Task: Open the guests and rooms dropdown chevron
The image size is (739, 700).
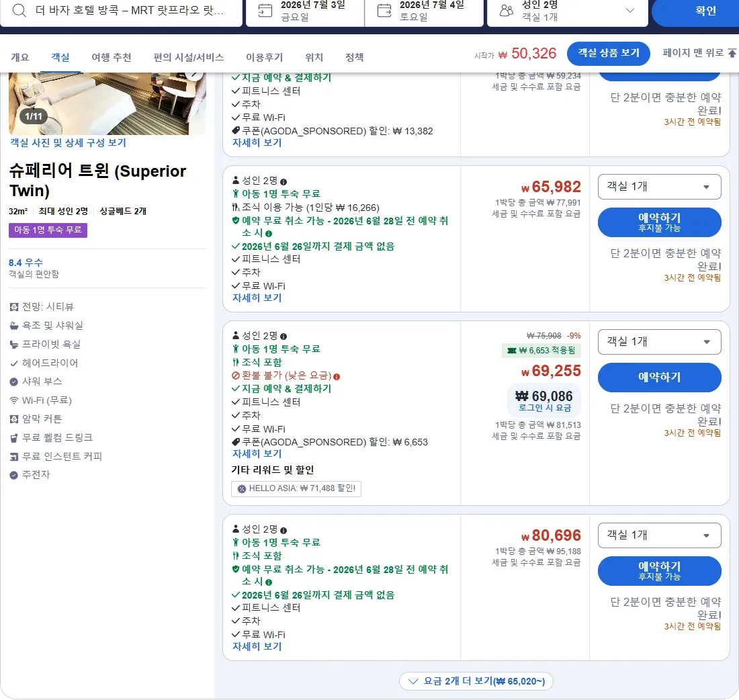Action: [629, 10]
